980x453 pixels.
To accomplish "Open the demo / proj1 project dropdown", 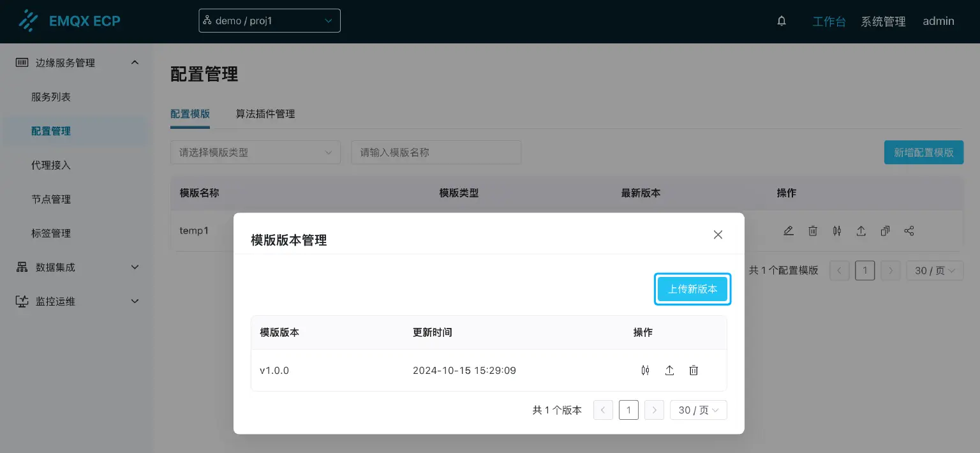I will point(269,20).
